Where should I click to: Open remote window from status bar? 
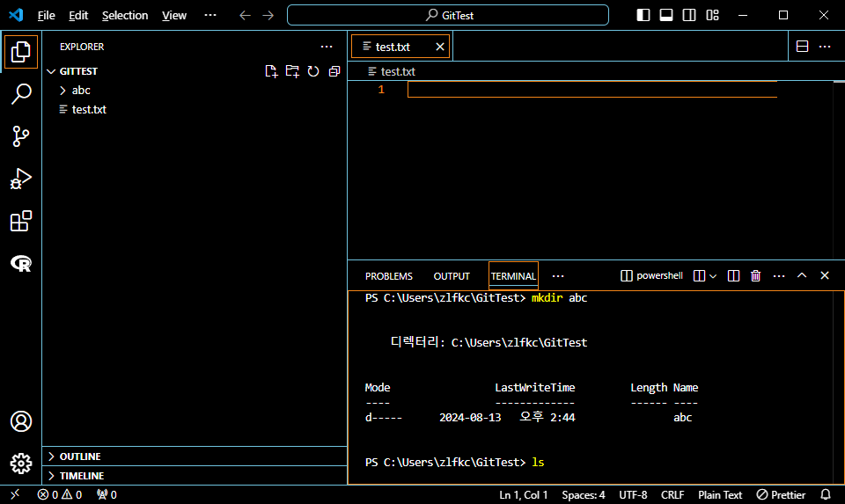tap(15, 494)
